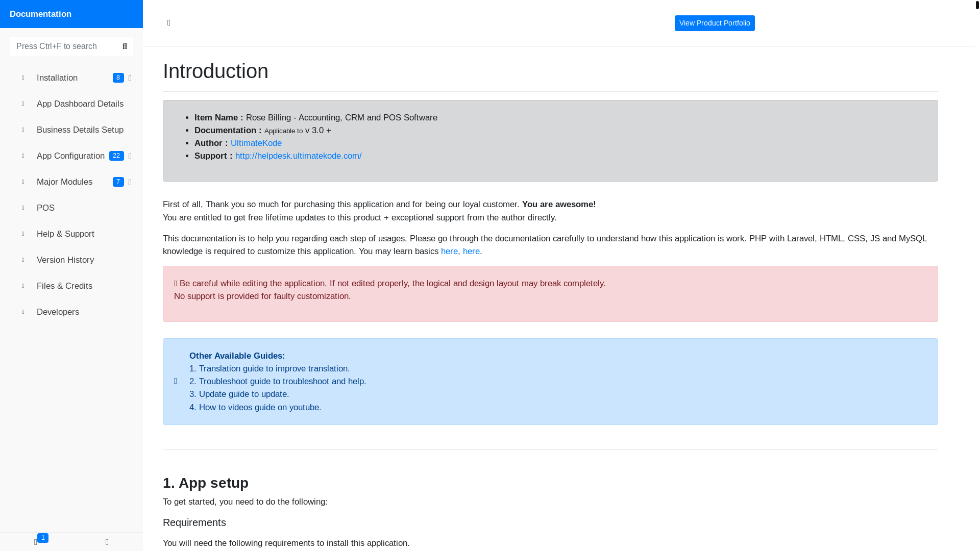Open Major Modules menu section
The width and height of the screenshot is (980, 551).
coord(71,182)
